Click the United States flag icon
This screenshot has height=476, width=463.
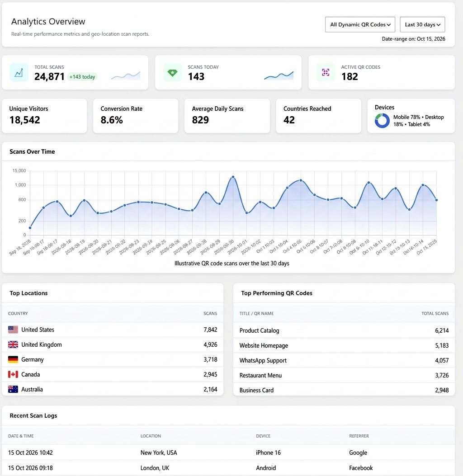pos(13,330)
